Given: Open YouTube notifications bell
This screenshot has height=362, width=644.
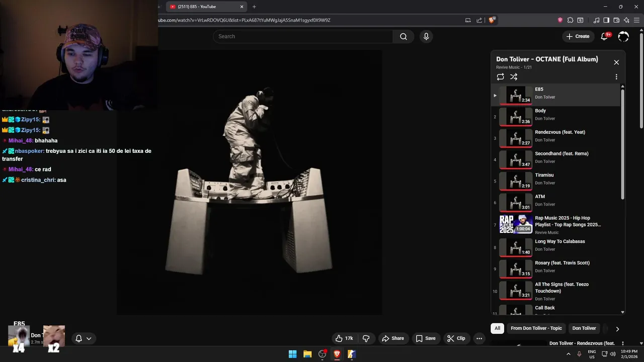Looking at the screenshot, I should coord(605,36).
